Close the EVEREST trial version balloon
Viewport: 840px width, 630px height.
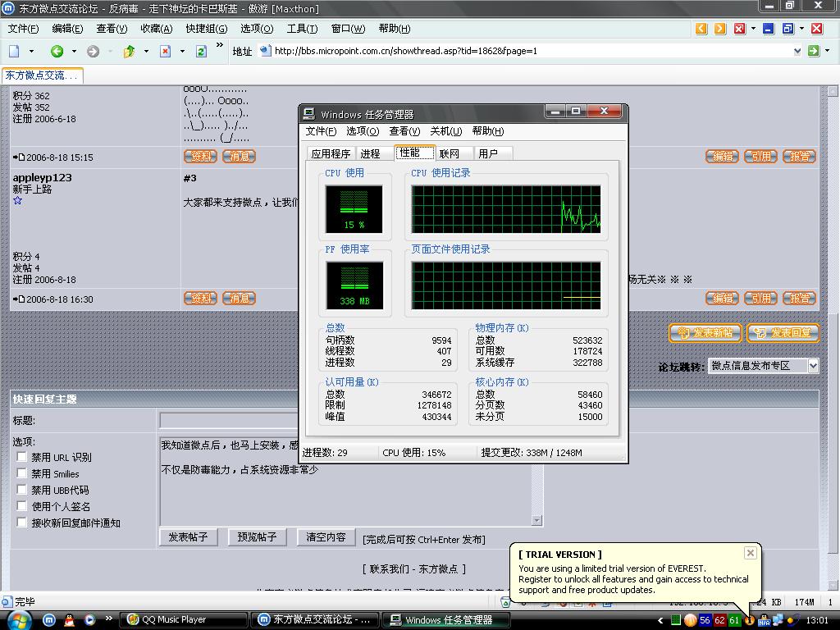(751, 553)
